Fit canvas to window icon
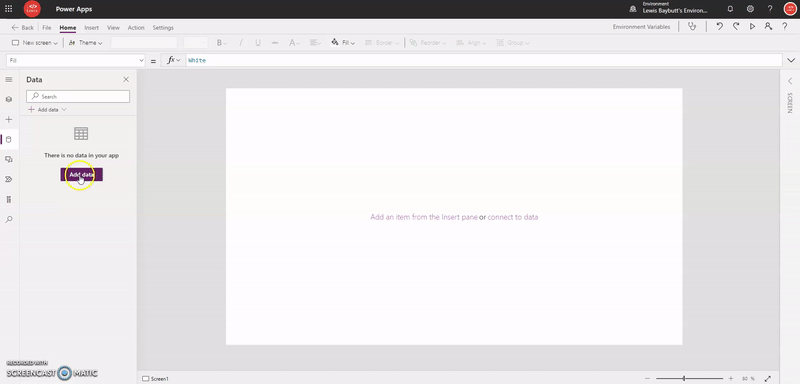Image resolution: width=800 pixels, height=384 pixels. click(x=768, y=378)
